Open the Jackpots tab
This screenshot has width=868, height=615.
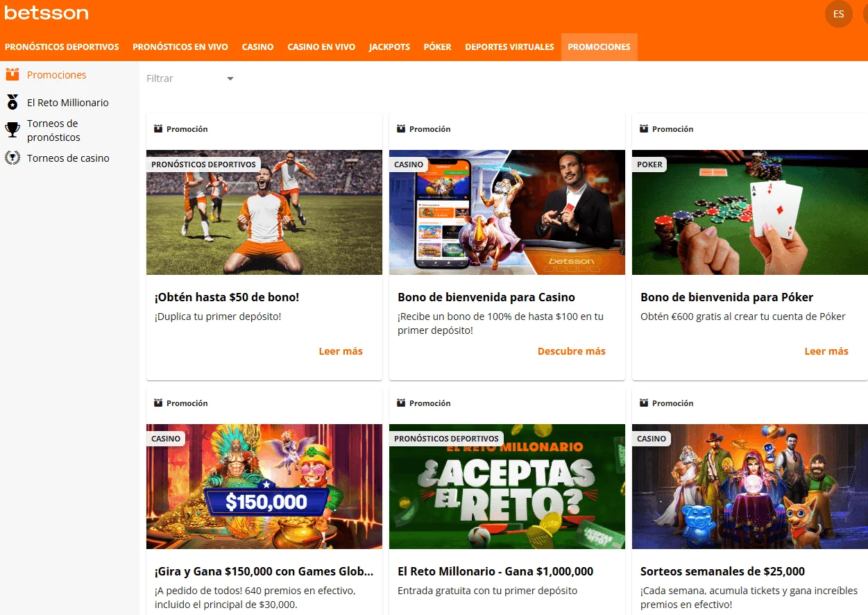click(x=389, y=47)
